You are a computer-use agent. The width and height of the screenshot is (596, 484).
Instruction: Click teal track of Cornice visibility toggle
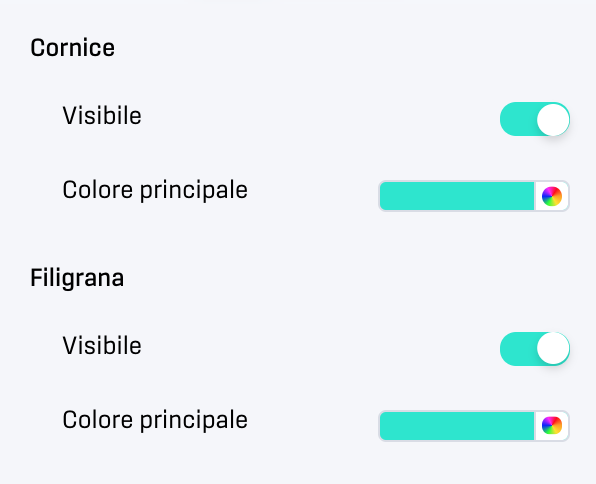[x=518, y=119]
